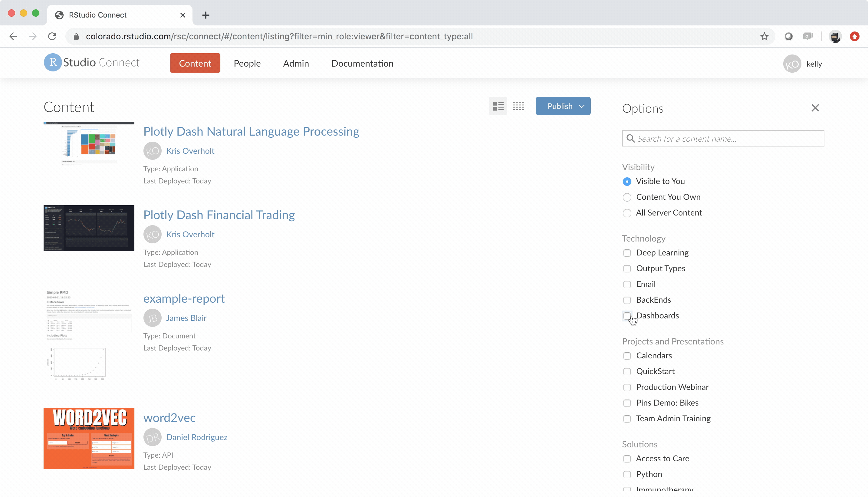Screen dimensions: 868x497
Task: Click the kelly user avatar
Action: pos(792,64)
